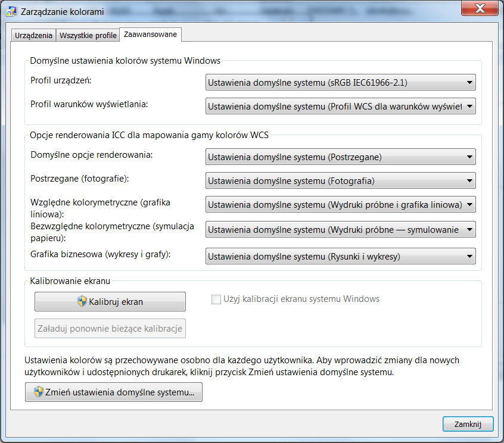This screenshot has width=504, height=443.
Task: Expand the Profil urządzeń dropdown
Action: pyautogui.click(x=340, y=82)
